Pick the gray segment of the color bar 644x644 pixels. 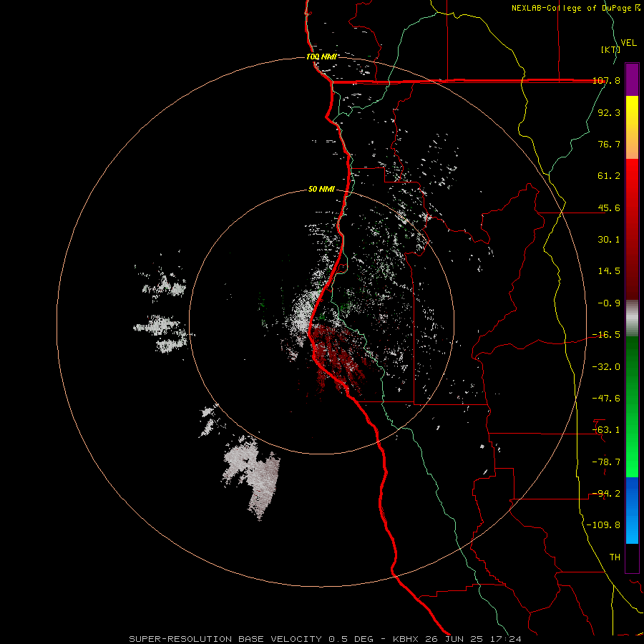pyautogui.click(x=632, y=318)
